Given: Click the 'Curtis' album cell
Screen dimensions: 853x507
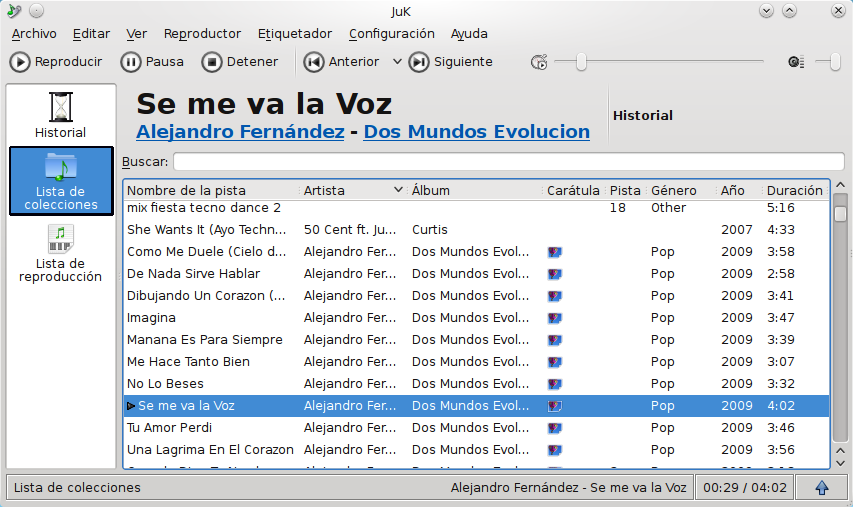Looking at the screenshot, I should tap(430, 230).
